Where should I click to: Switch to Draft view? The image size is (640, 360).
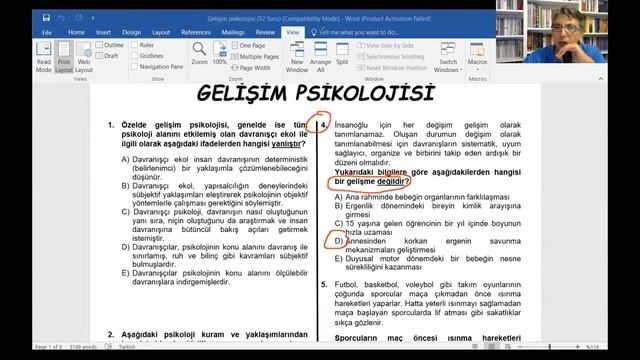107,56
